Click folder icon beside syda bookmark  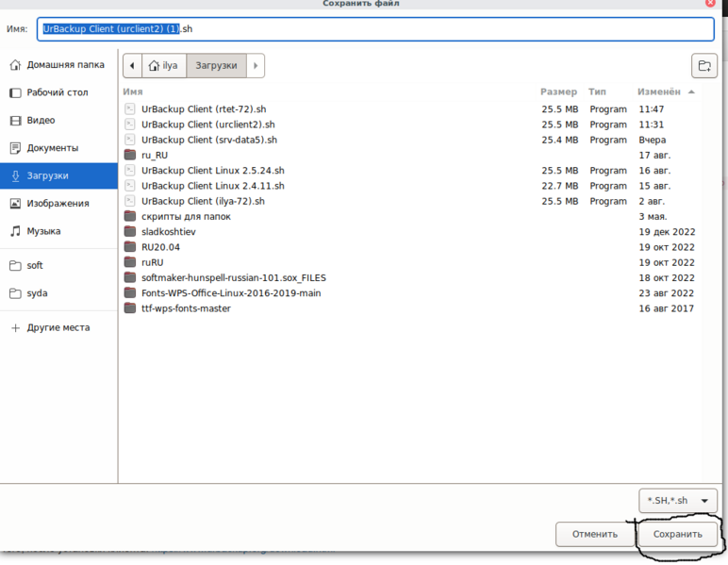(15, 293)
